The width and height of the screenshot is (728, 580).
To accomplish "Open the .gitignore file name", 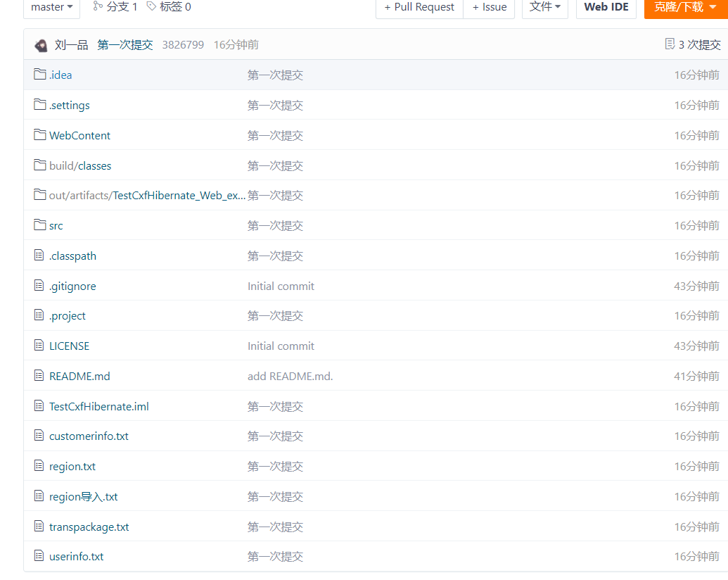I will tap(72, 286).
